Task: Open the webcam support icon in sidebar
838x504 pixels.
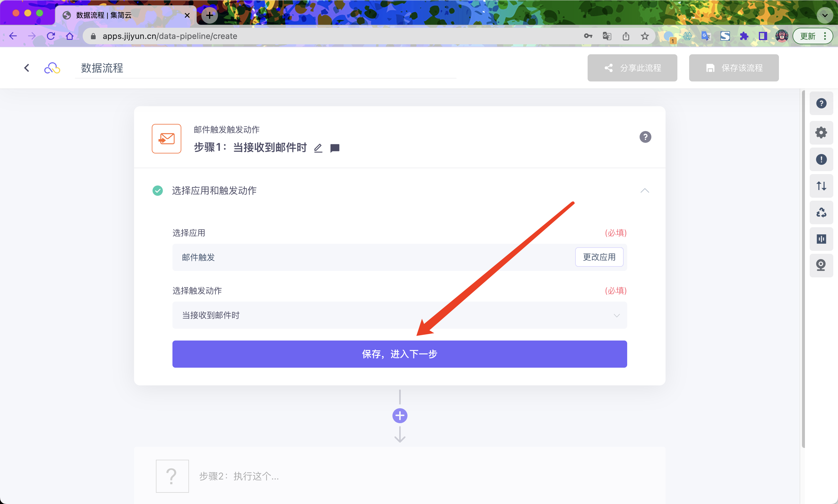Action: 821,265
